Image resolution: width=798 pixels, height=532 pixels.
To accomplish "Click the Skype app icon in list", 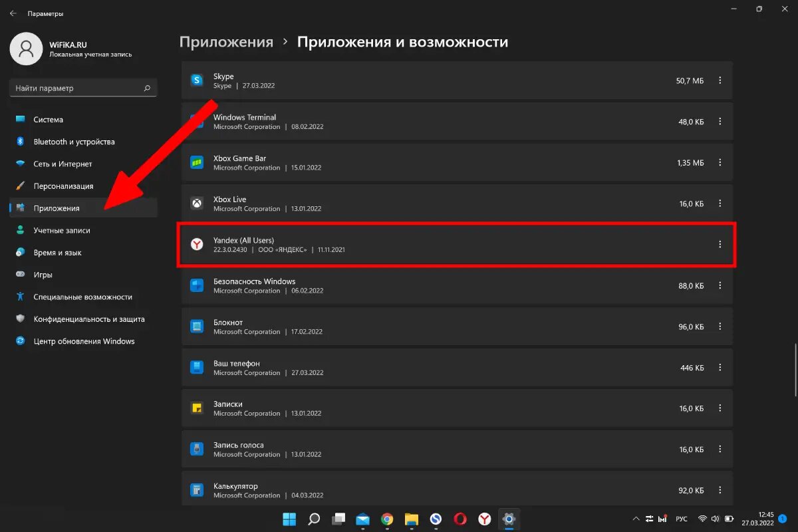I will point(197,80).
